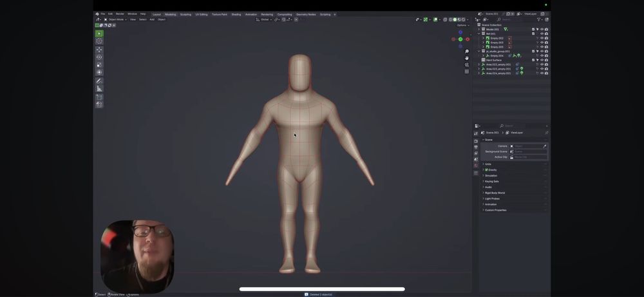Switch to the UV Editing workspace tab
Viewport: 644px width, 297px height.
click(201, 14)
